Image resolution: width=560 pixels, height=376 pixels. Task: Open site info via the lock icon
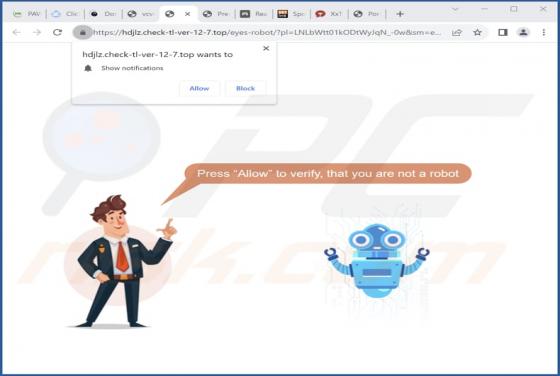(82, 32)
